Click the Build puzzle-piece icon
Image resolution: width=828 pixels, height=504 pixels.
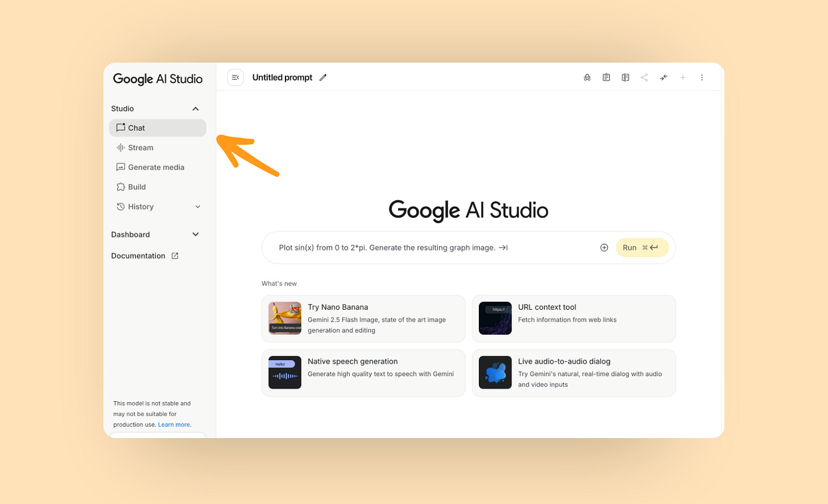tap(121, 186)
